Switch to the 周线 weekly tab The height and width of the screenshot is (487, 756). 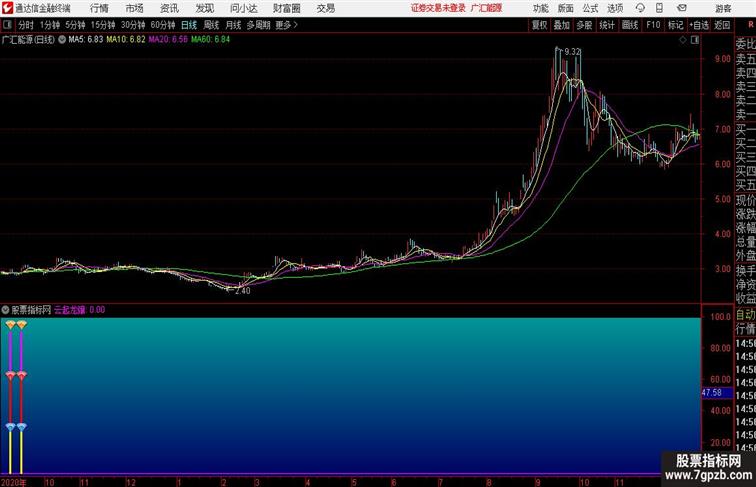(x=211, y=25)
